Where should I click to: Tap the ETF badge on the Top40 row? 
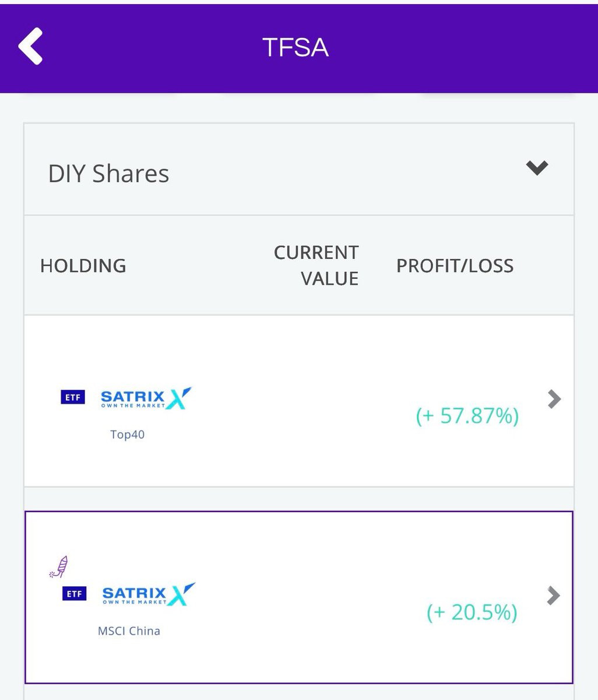click(x=73, y=398)
